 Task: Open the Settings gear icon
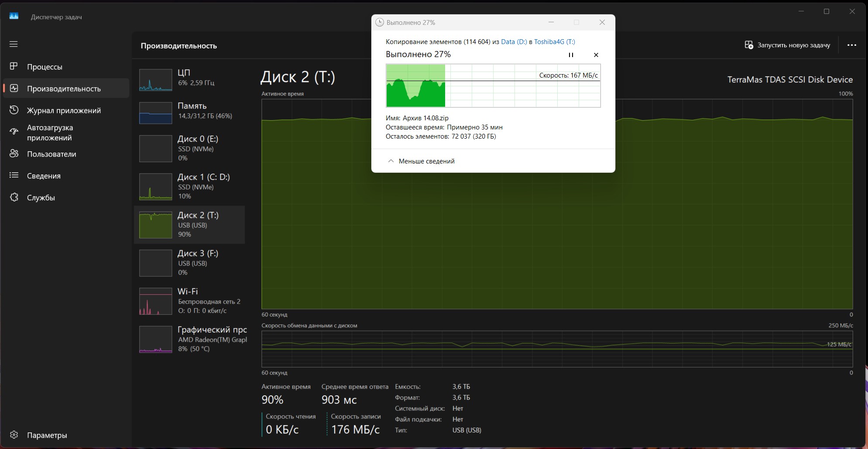coord(14,435)
